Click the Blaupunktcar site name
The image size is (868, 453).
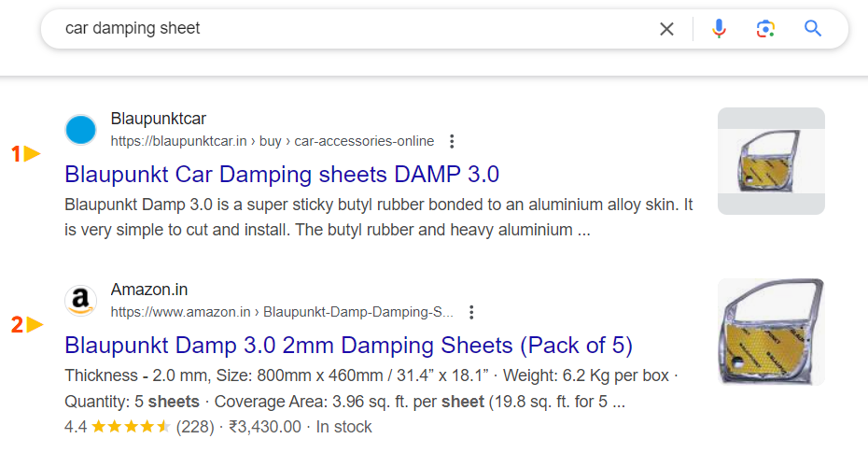coord(159,119)
